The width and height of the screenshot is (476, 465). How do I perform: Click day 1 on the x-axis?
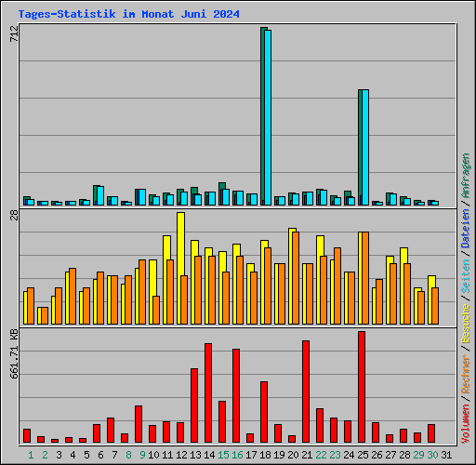[31, 455]
